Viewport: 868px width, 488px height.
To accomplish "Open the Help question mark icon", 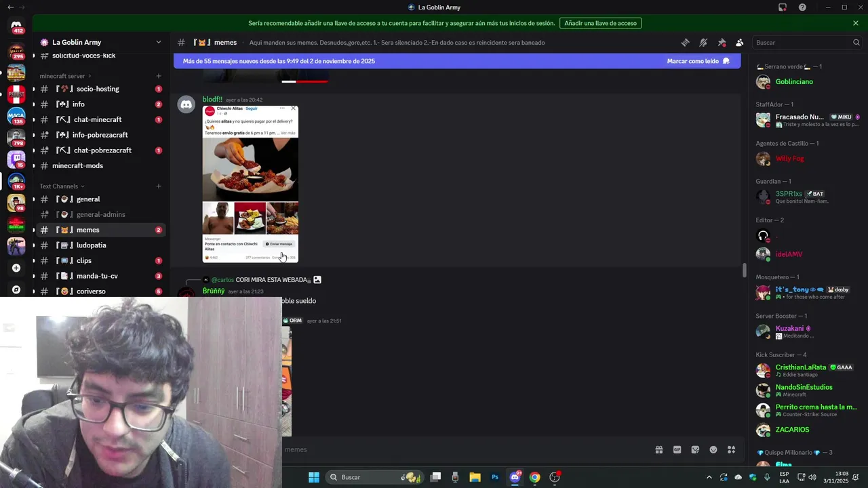I will [x=802, y=7].
